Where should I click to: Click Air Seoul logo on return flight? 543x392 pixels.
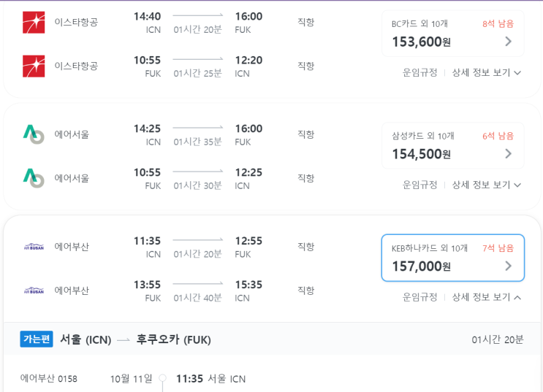coord(34,178)
